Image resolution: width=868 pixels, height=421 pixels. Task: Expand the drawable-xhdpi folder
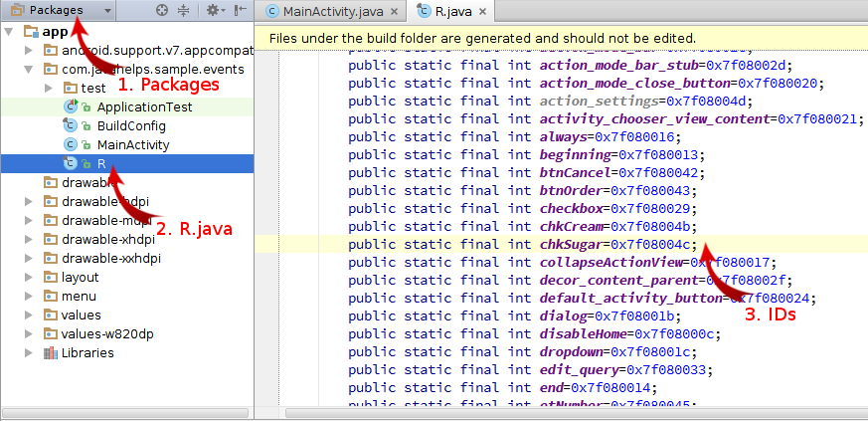click(x=29, y=239)
